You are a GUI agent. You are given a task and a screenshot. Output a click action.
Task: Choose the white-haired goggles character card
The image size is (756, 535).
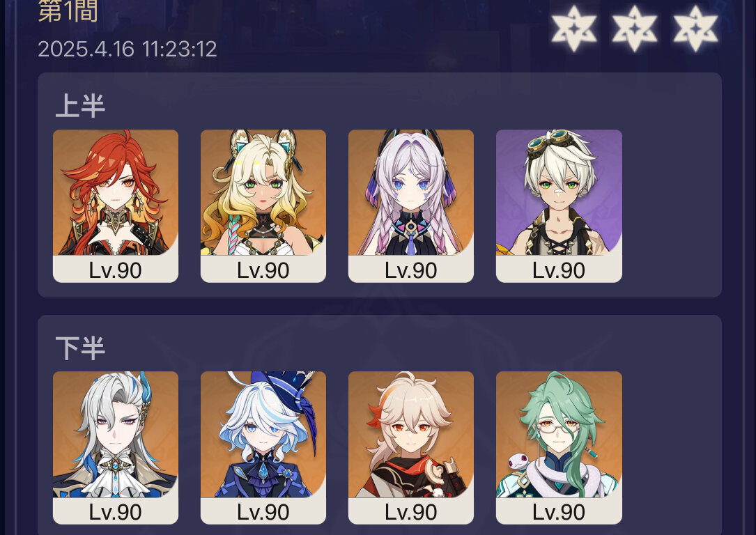coord(559,206)
